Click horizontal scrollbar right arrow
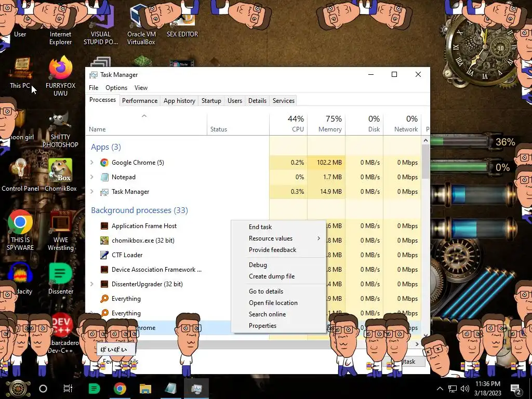 tap(417, 344)
